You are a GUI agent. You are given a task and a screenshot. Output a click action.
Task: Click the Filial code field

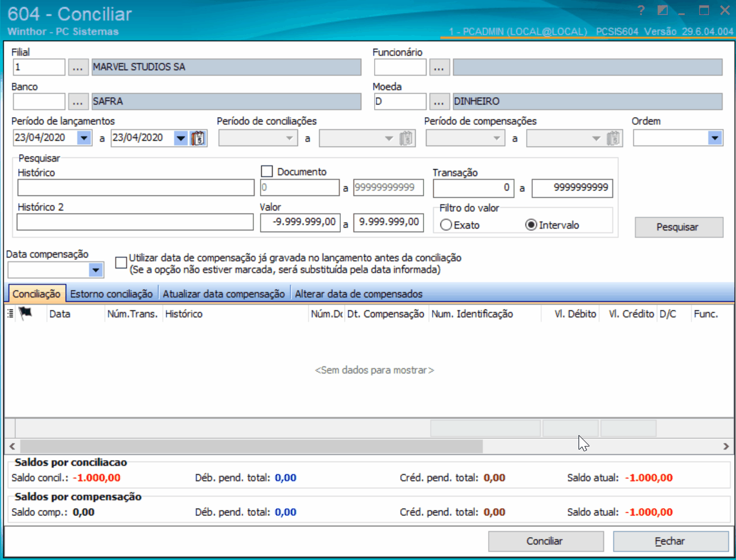(39, 67)
